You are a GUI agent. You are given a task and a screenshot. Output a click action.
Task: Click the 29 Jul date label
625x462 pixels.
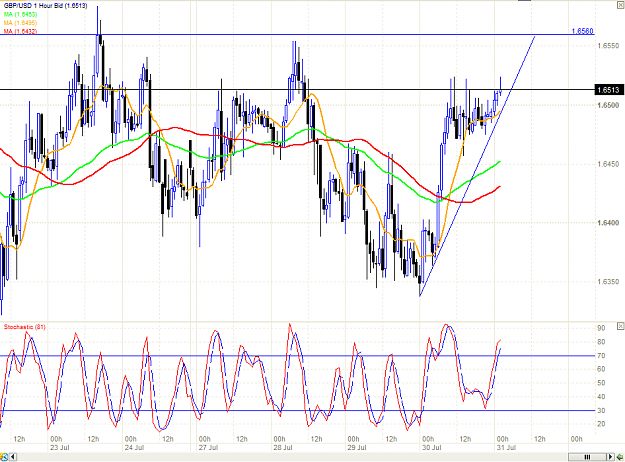(x=357, y=448)
